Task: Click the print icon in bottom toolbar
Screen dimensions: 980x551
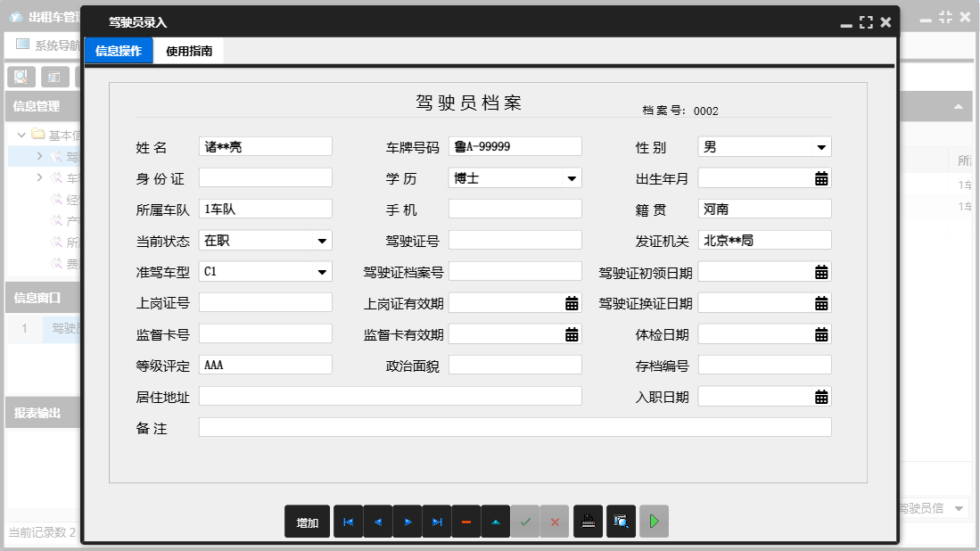Action: coord(588,522)
